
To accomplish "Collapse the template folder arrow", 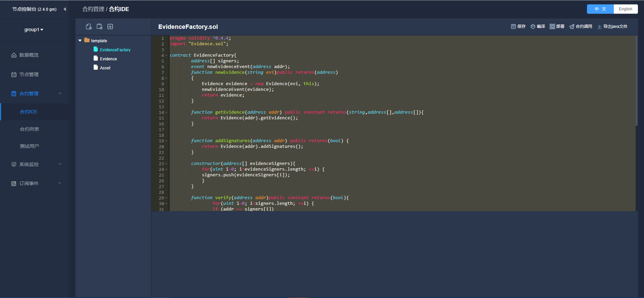I will point(80,41).
